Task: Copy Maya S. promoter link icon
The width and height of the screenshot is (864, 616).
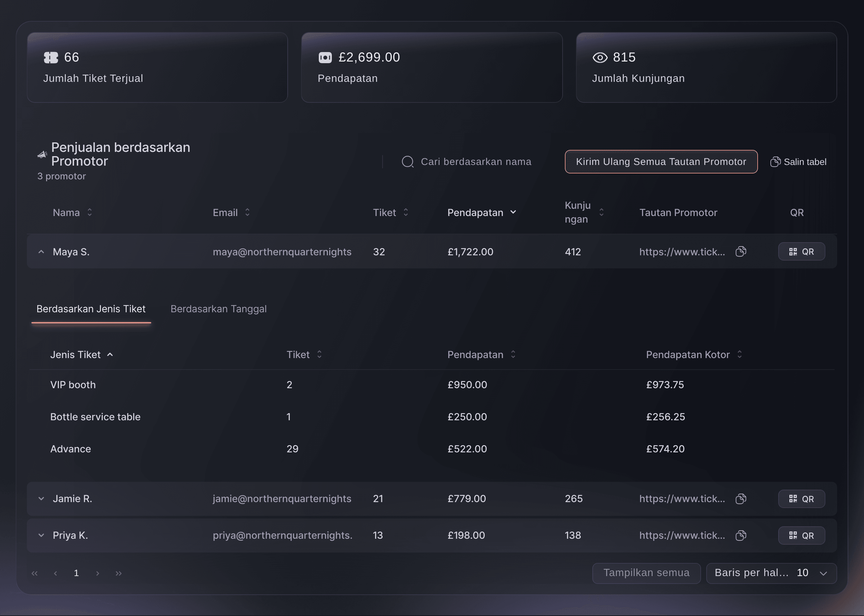Action: coord(741,251)
